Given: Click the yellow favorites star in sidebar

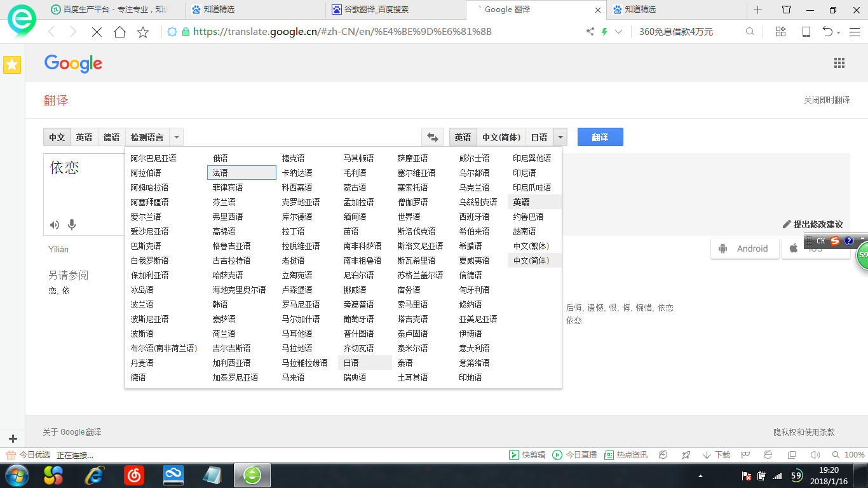Looking at the screenshot, I should (12, 64).
